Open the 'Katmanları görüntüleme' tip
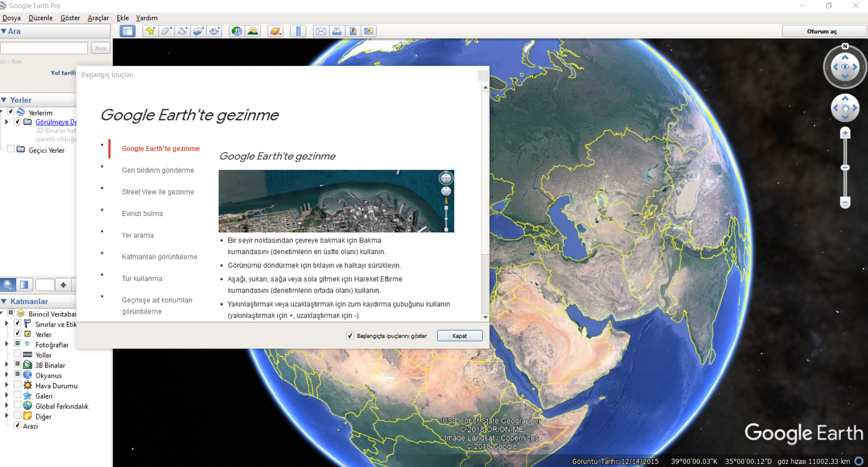This screenshot has width=868, height=467. pyautogui.click(x=160, y=257)
